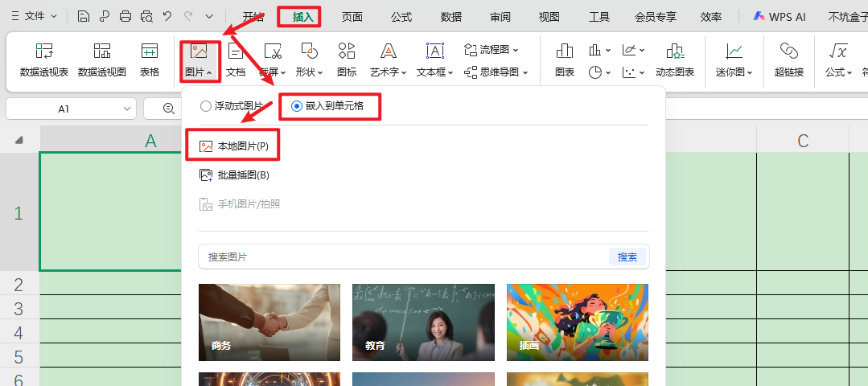Open the 会员专享 tab

click(x=656, y=17)
